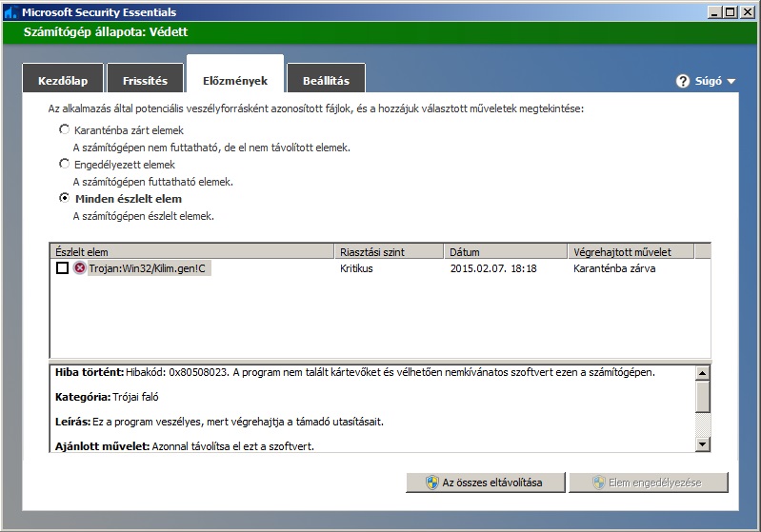Select Minden észlelt elem radio button
Screen dimensions: 761x532
65,198
